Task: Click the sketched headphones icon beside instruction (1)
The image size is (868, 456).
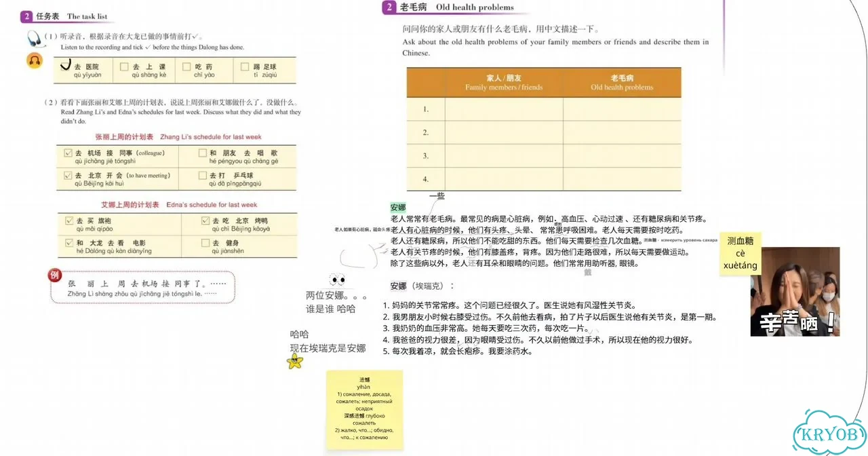Action: coord(35,39)
